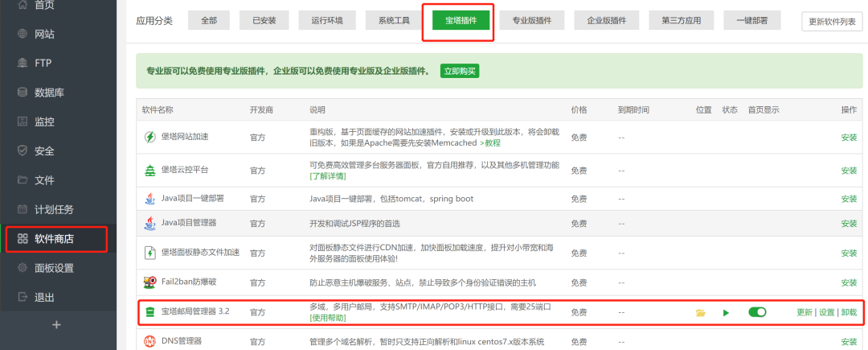Image resolution: width=868 pixels, height=350 pixels.
Task: Click the 价格 column header
Action: (x=579, y=109)
